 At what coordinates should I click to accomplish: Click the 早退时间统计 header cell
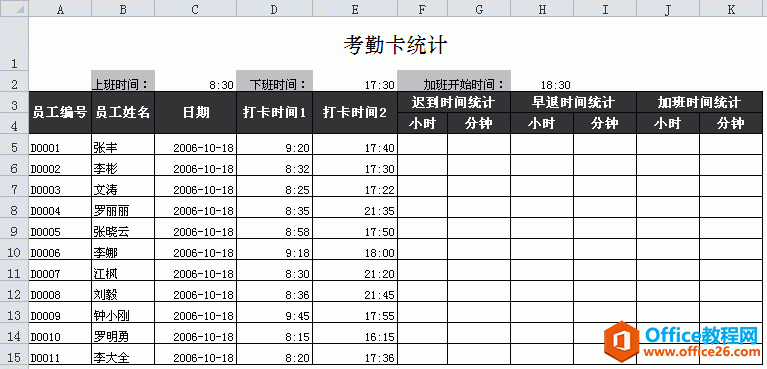pyautogui.click(x=573, y=102)
